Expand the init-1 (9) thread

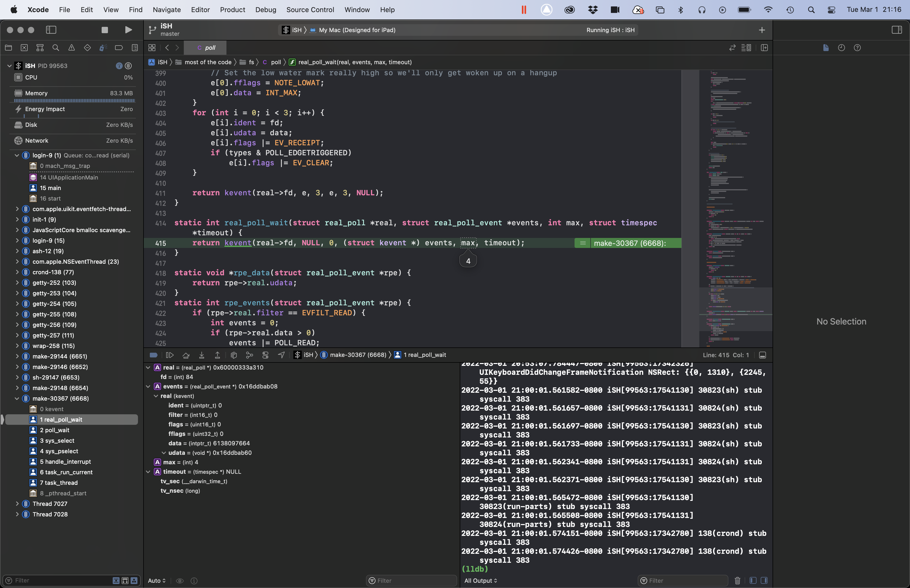(17, 220)
